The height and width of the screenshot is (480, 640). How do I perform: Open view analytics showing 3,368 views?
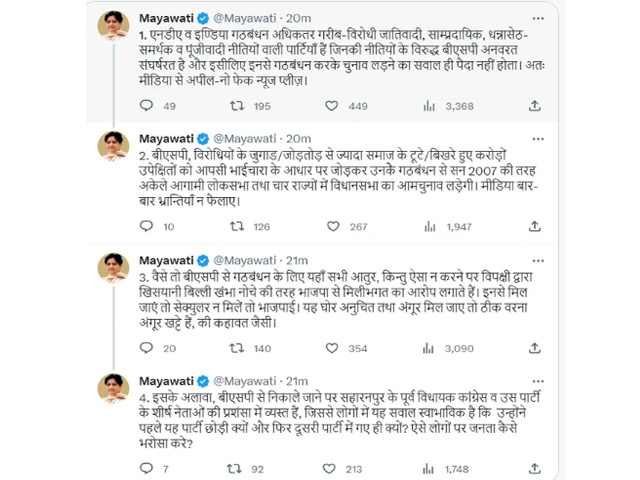(x=424, y=105)
